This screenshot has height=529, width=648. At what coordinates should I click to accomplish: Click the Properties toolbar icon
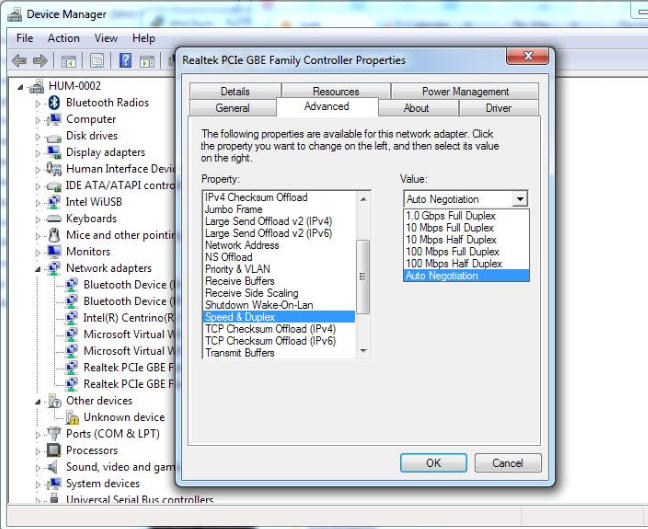97,61
